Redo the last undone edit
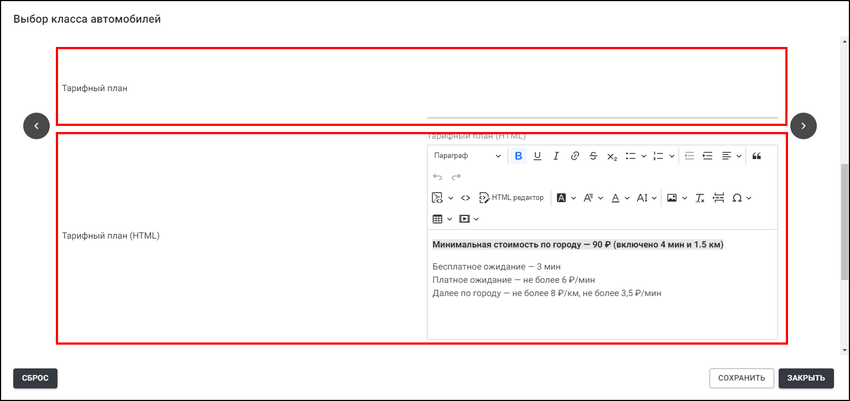The height and width of the screenshot is (401, 850). (456, 177)
